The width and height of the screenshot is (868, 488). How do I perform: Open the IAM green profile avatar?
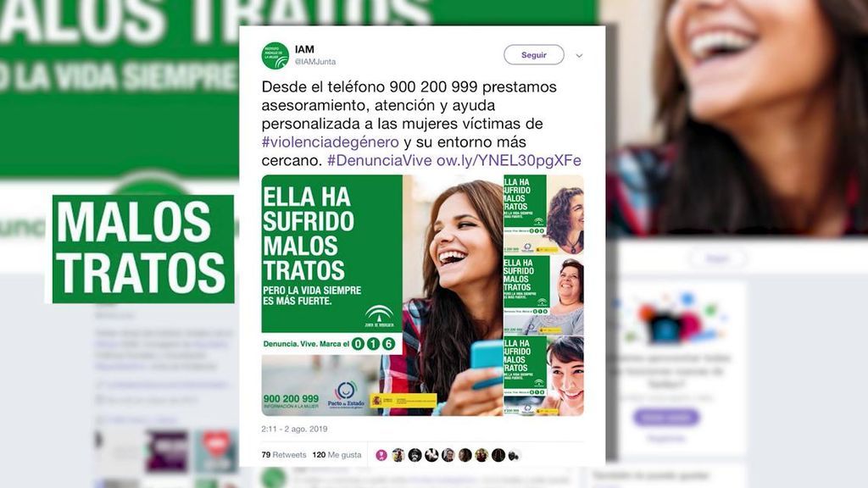(x=275, y=55)
